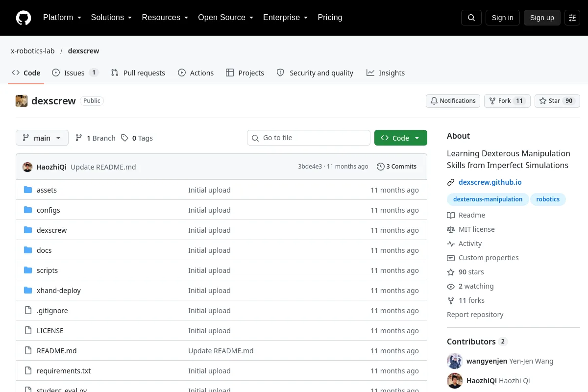Click the requirements.txt file icon
The height and width of the screenshot is (392, 588).
(28, 371)
